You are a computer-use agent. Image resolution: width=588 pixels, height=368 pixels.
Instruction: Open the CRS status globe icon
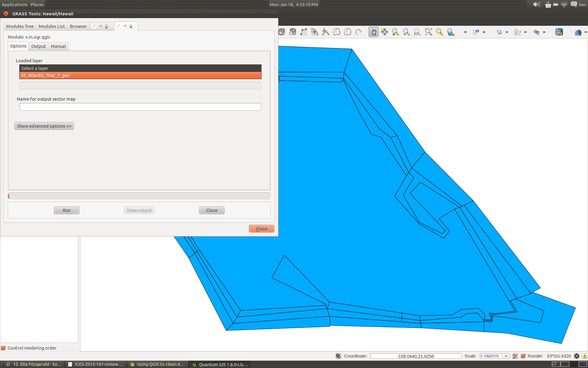(577, 356)
